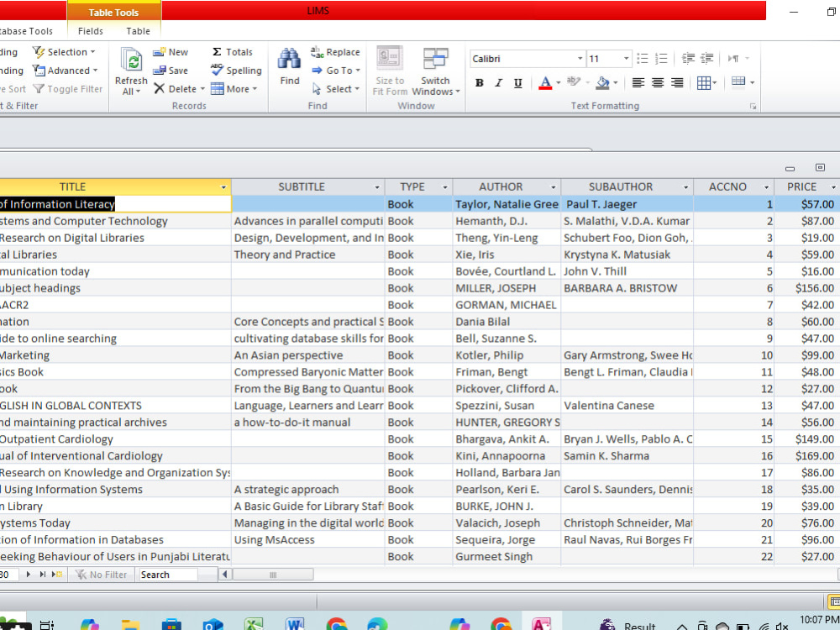Click the Table Tools contextual tab
This screenshot has height=630, width=840.
coord(113,13)
